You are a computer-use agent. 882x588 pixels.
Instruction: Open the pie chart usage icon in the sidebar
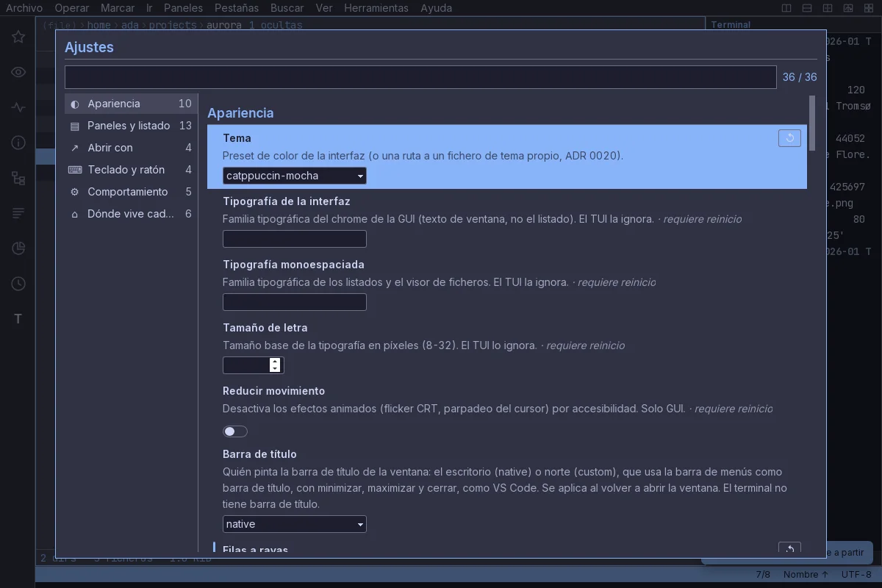coord(18,248)
